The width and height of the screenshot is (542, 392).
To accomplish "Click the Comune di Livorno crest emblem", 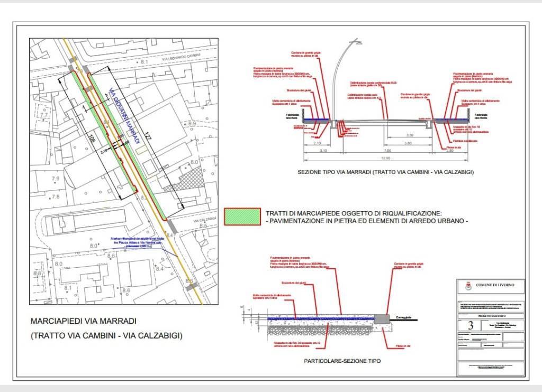I will pyautogui.click(x=468, y=286).
